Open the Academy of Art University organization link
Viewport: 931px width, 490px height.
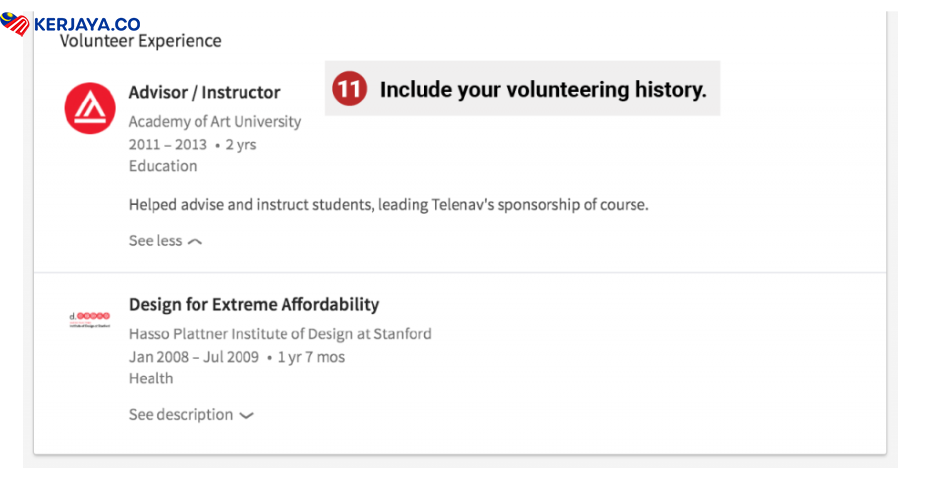pyautogui.click(x=214, y=121)
